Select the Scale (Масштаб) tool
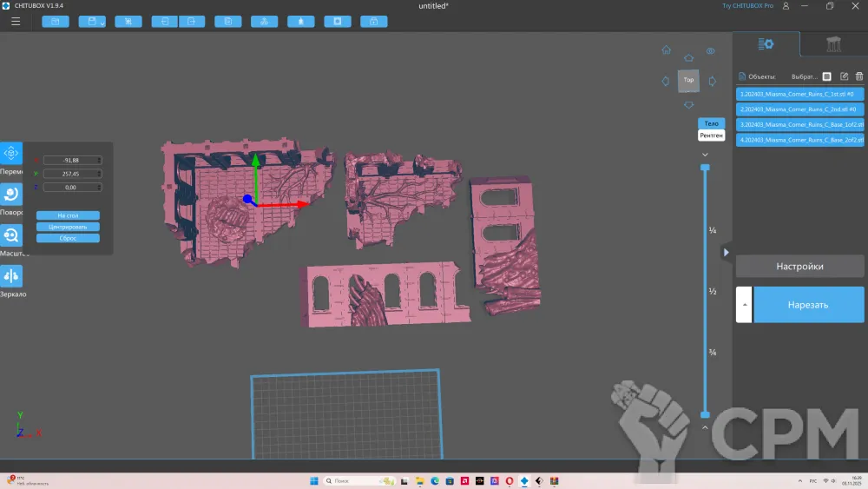 pyautogui.click(x=11, y=236)
